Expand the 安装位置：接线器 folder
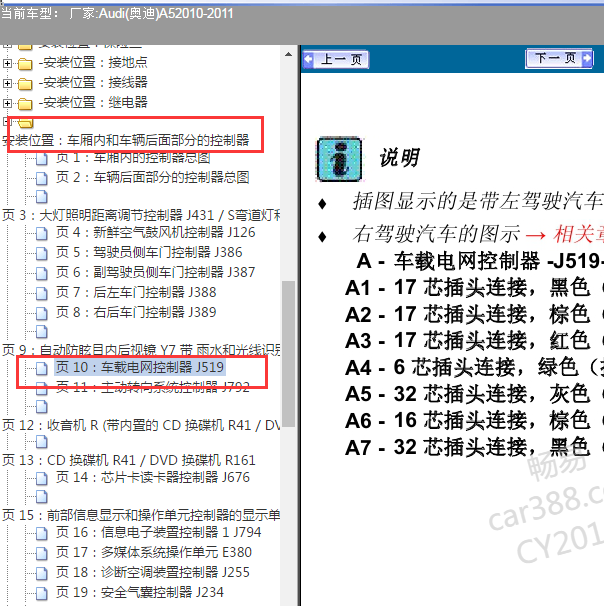Viewport: 604px width, 606px height. (x=7, y=83)
